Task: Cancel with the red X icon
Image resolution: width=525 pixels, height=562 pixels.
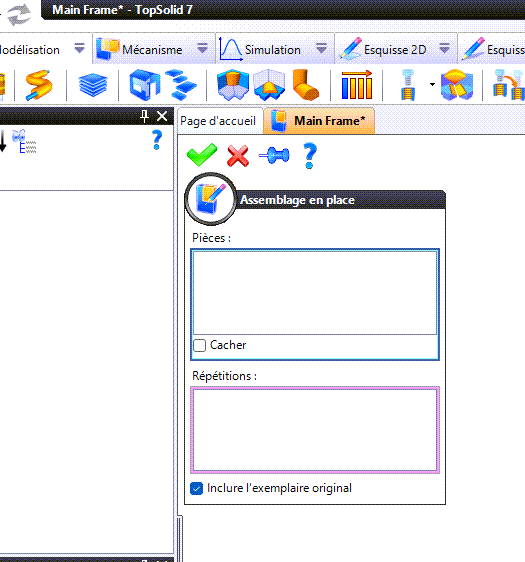Action: click(238, 156)
